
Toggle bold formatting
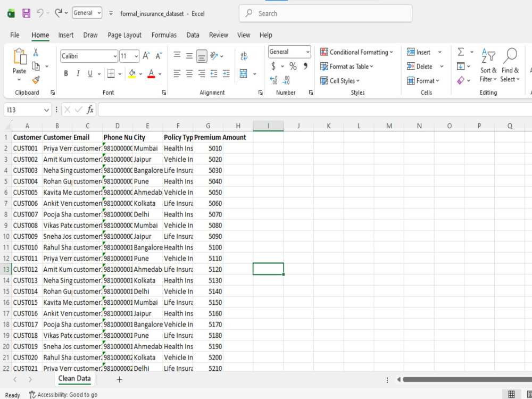66,73
